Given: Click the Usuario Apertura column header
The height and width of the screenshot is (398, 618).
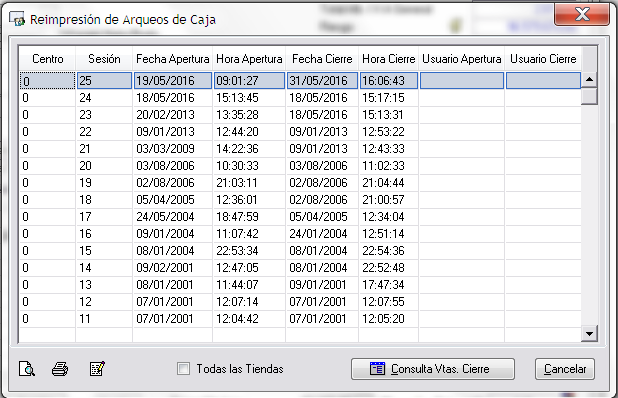Looking at the screenshot, I should pyautogui.click(x=462, y=59).
